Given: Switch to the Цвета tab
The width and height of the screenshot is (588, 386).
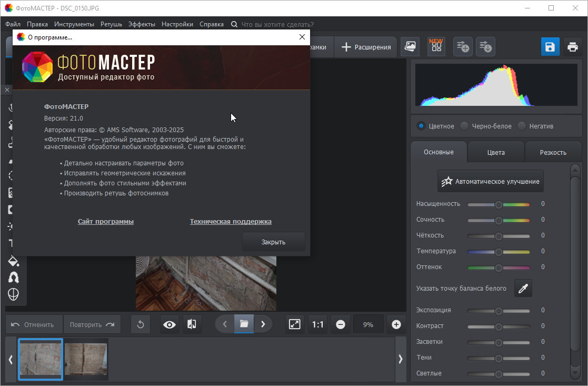Looking at the screenshot, I should tap(496, 152).
